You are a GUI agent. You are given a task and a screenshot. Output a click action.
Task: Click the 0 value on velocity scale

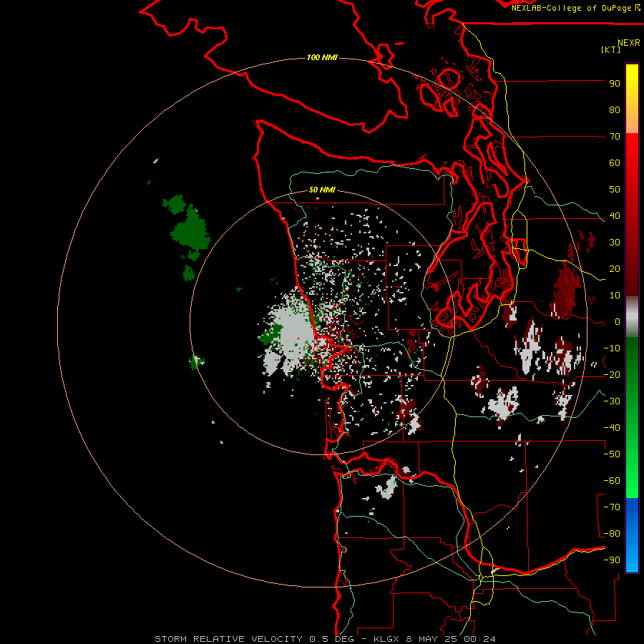618,322
